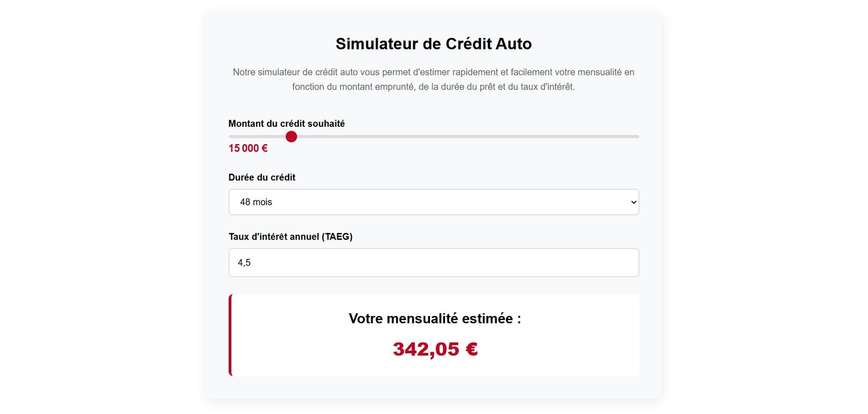The image size is (868, 414).
Task: Click the "Montant du crédit souhaité" label
Action: click(286, 124)
